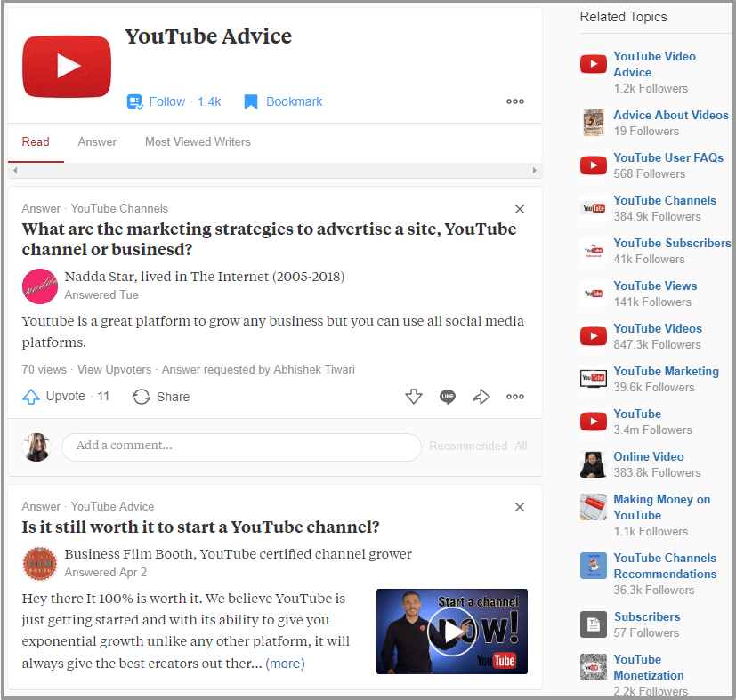Image resolution: width=736 pixels, height=700 pixels.
Task: Open topic header more options menu
Action: pyautogui.click(x=515, y=101)
